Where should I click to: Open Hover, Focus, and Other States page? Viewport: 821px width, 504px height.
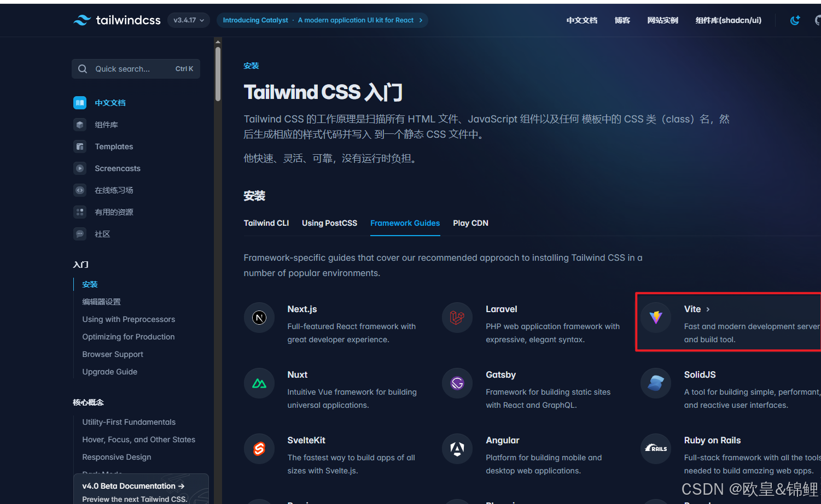[x=138, y=439]
